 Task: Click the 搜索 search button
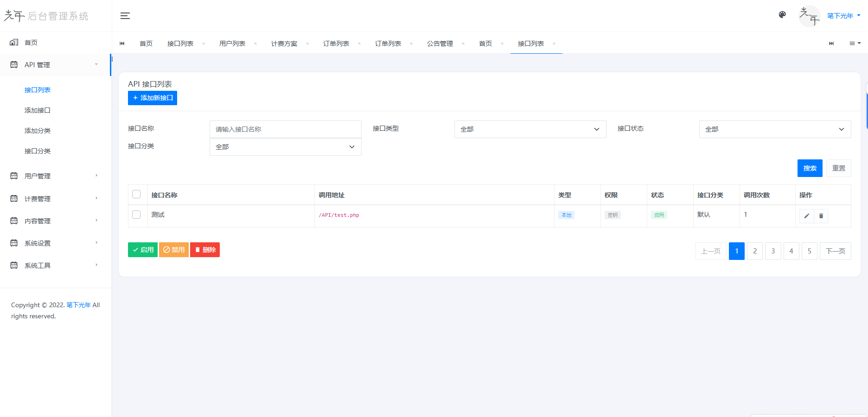pos(810,168)
